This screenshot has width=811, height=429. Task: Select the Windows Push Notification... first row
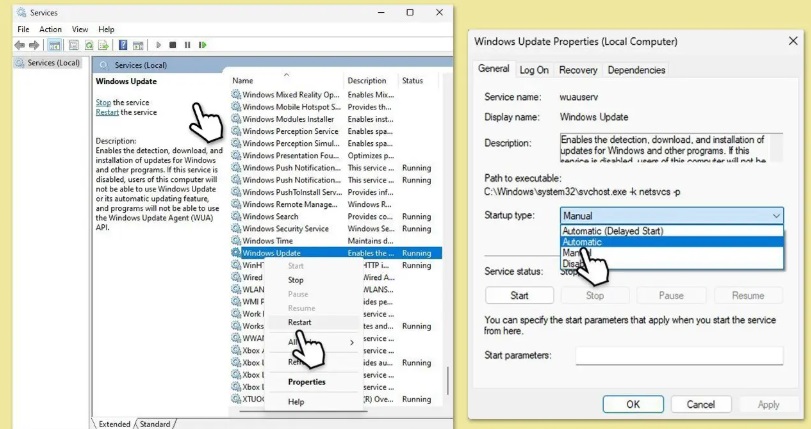[336, 168]
